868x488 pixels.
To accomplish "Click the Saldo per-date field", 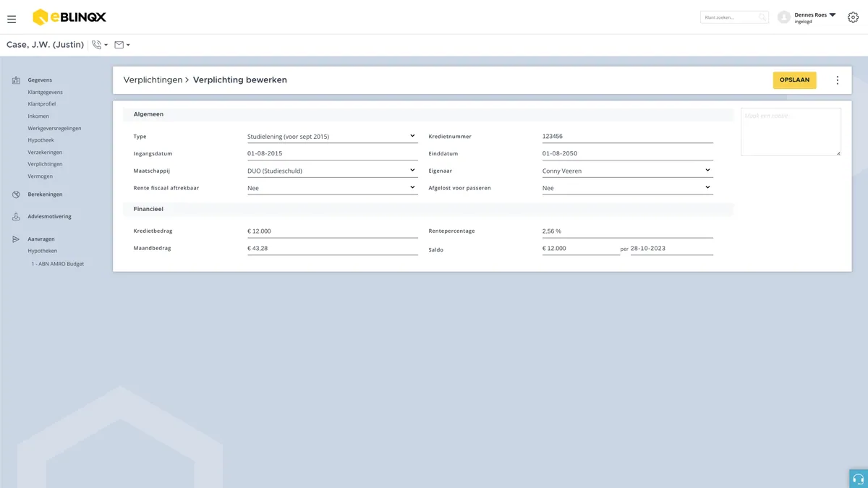I will 672,248.
